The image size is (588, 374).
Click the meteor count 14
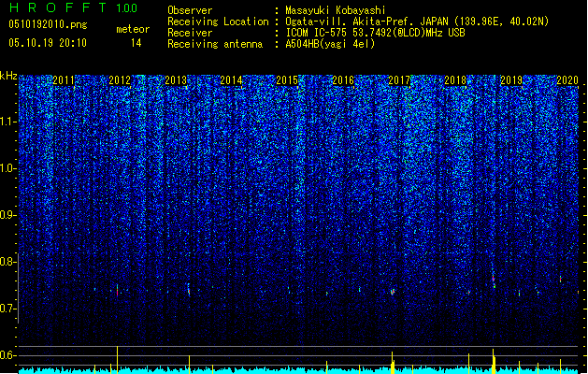[x=136, y=43]
